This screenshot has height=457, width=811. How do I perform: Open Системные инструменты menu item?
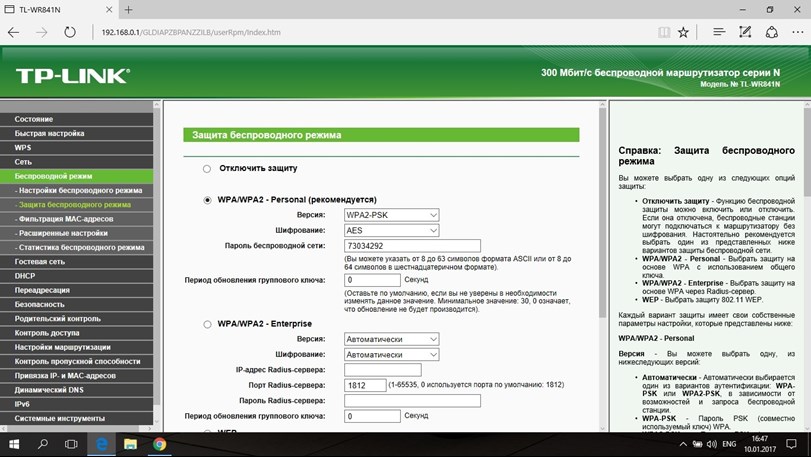pyautogui.click(x=77, y=418)
